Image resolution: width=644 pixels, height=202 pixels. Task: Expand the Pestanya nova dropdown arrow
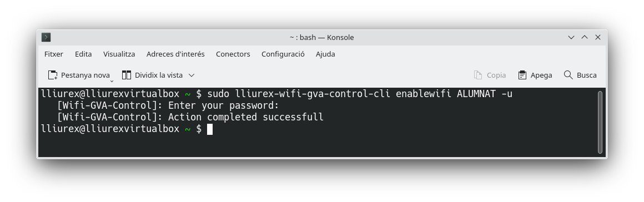[112, 81]
